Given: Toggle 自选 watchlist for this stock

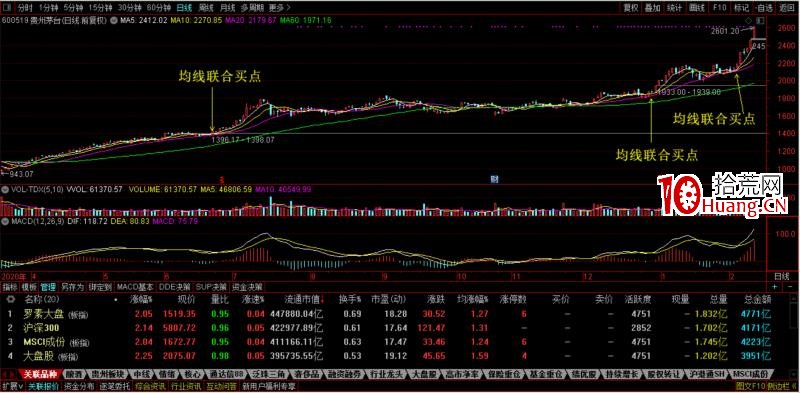Looking at the screenshot, I should pyautogui.click(x=764, y=8).
